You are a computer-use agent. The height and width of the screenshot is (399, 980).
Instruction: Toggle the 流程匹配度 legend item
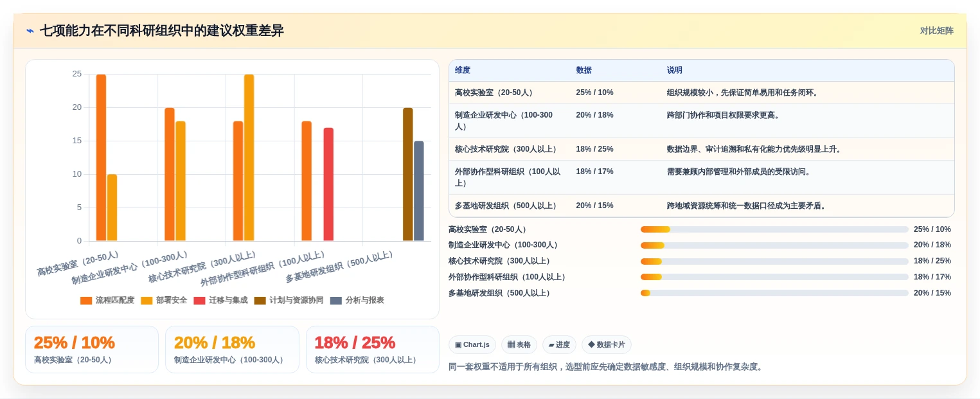coord(107,300)
